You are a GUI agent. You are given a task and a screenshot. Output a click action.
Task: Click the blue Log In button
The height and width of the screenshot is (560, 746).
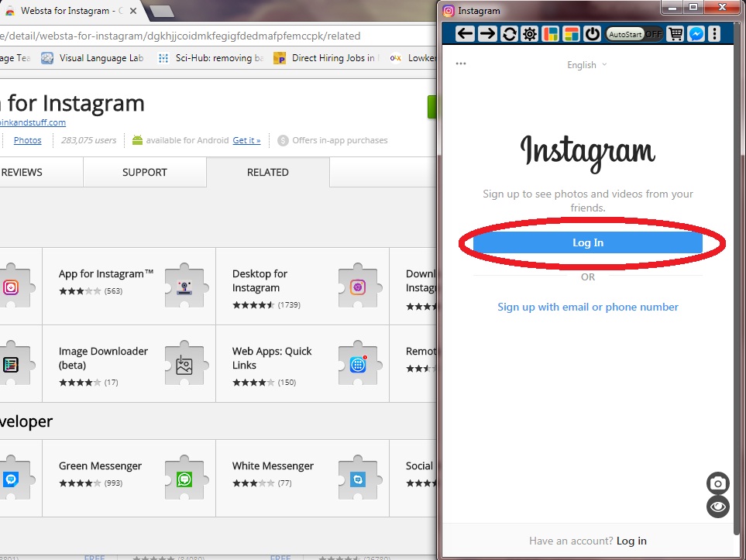tap(587, 242)
